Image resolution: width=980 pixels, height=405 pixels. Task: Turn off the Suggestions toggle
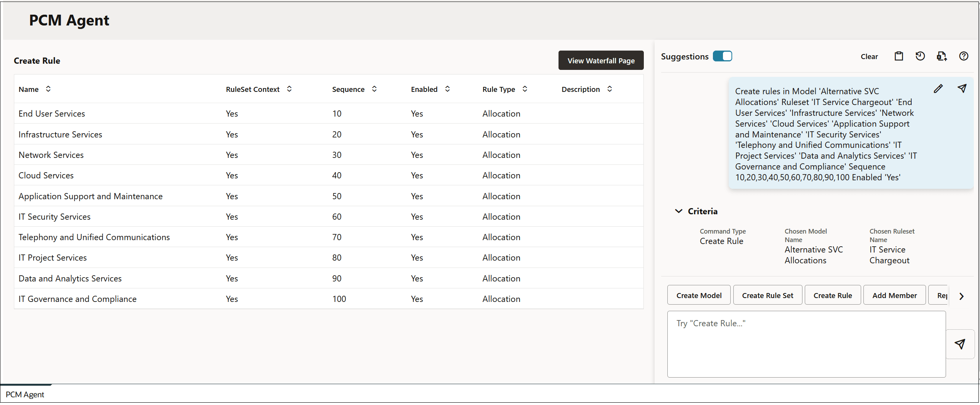tap(723, 56)
